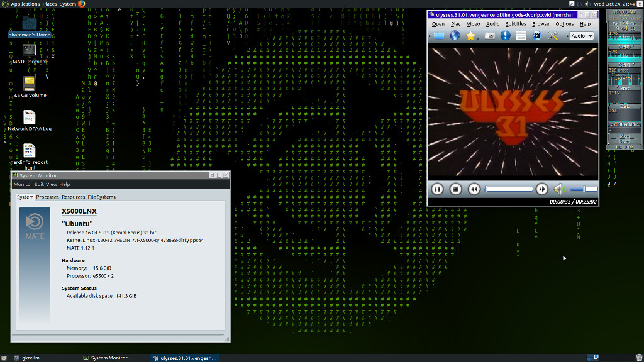The image size is (644, 362).
Task: Stop video playback in SMPlayer
Action: click(x=455, y=189)
